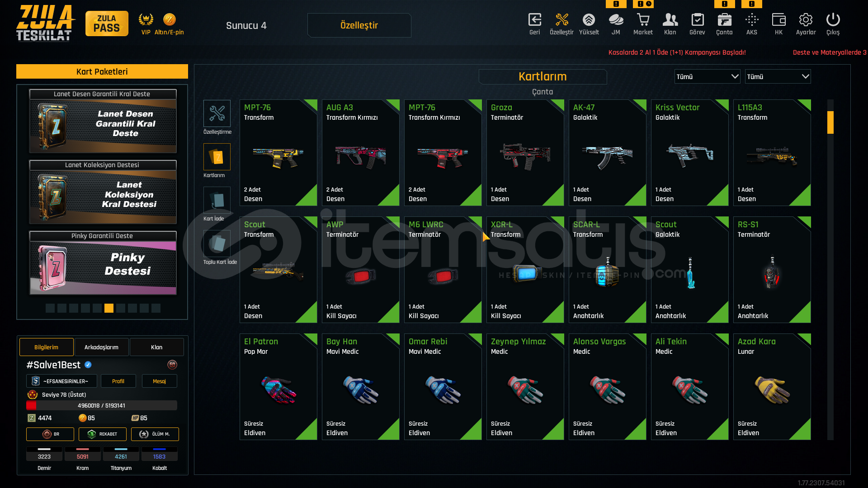The height and width of the screenshot is (488, 868).
Task: Select the Toplu Kart İade sidebar icon
Action: click(217, 244)
